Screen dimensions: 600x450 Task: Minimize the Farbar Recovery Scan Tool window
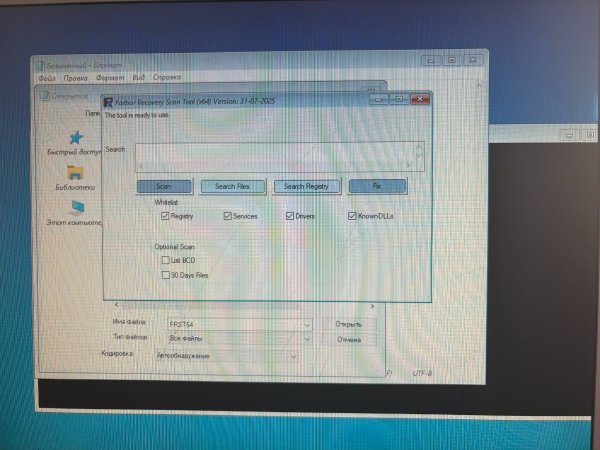click(379, 99)
